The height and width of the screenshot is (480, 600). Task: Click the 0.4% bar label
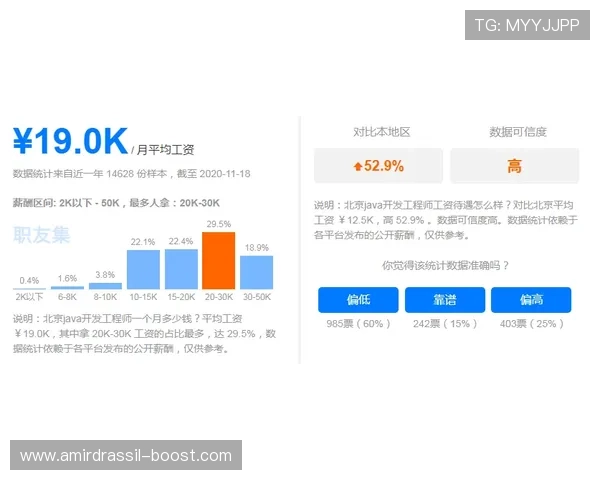click(x=29, y=281)
